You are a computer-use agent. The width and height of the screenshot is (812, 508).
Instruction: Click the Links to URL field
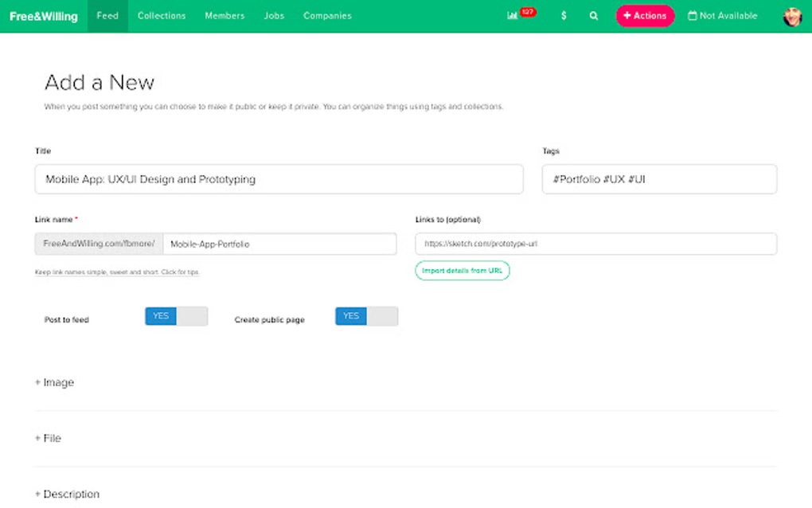click(595, 244)
